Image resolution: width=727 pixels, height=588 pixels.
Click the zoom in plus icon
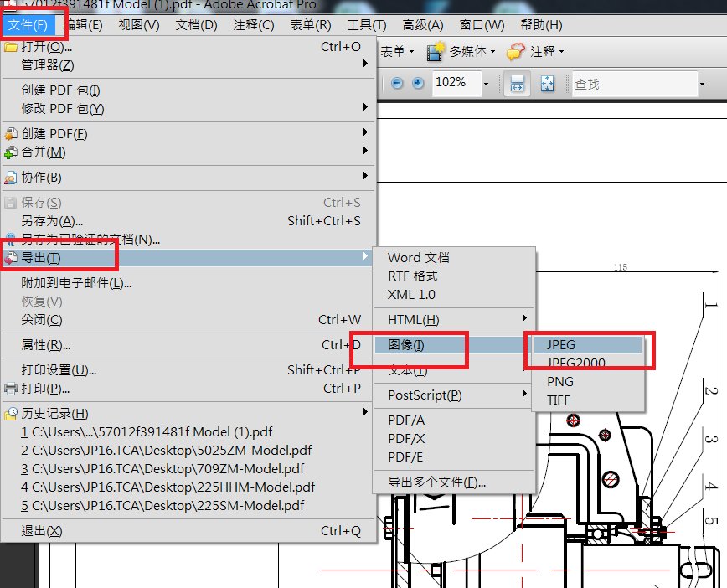coord(418,83)
